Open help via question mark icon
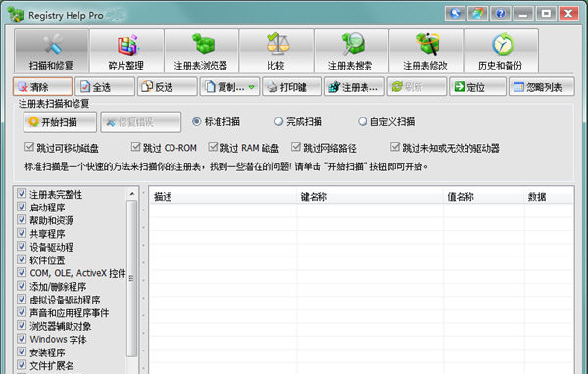588x374 pixels. point(501,14)
